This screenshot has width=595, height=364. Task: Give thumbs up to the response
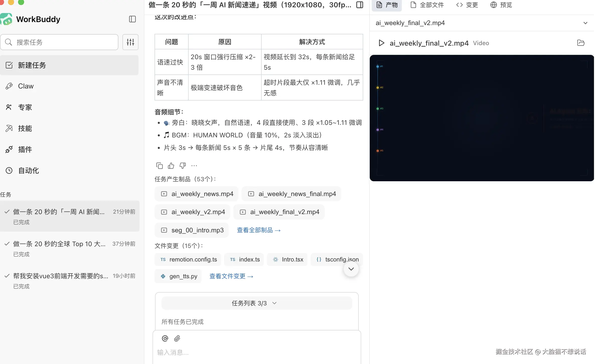tap(171, 165)
